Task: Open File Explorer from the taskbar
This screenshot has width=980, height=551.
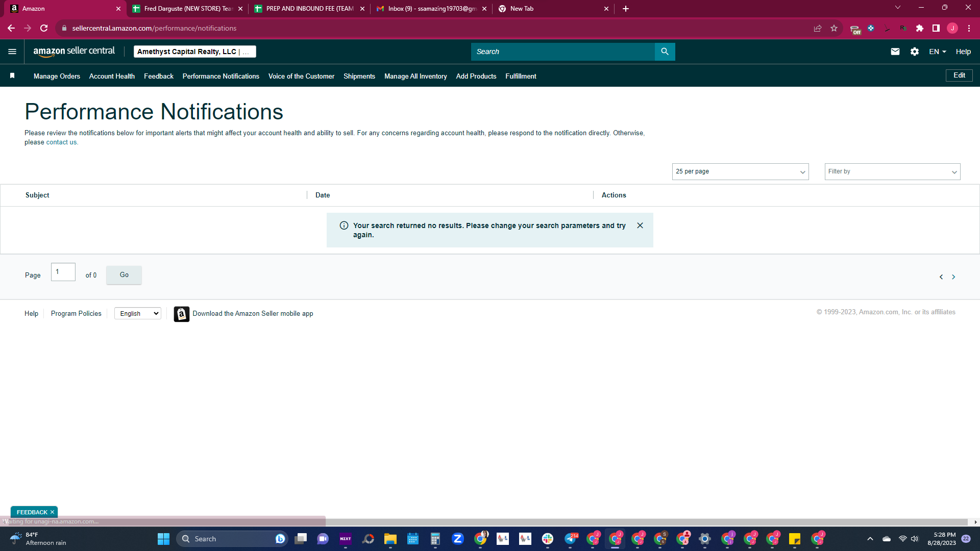Action: point(390,539)
